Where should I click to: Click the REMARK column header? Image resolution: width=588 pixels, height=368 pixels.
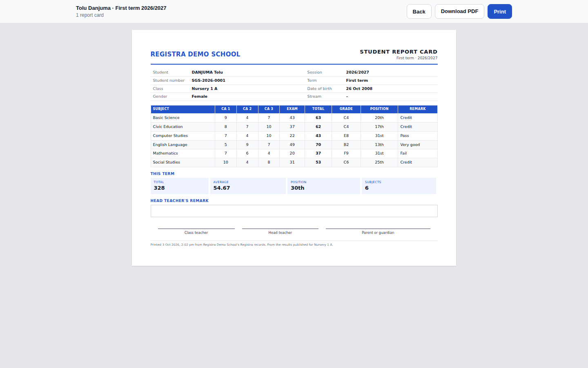[x=418, y=109]
